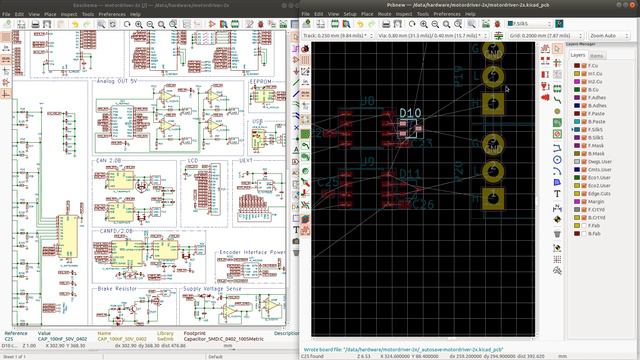640x360 pixels.
Task: Click the Pcbnew redo arrow icon
Action: (x=371, y=24)
